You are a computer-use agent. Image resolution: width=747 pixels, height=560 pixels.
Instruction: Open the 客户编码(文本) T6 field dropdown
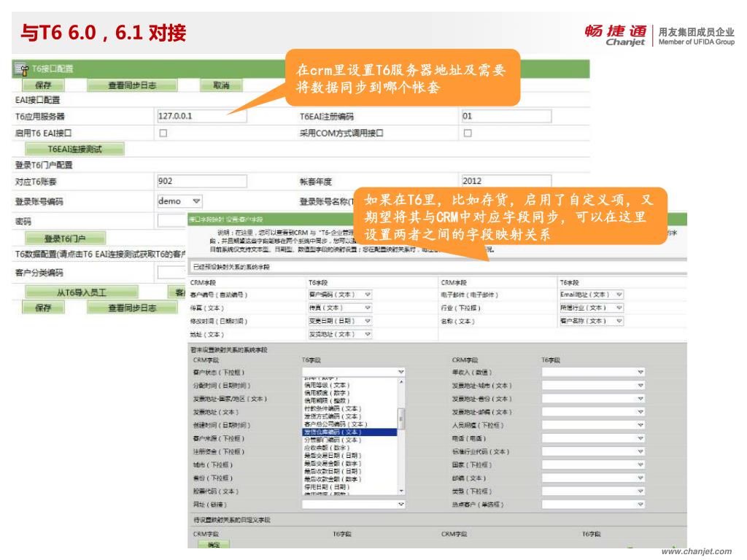368,295
